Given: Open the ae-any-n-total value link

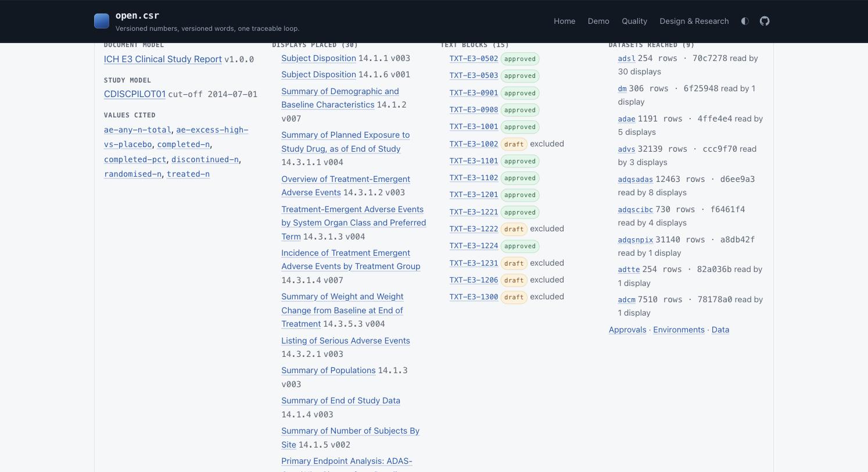Looking at the screenshot, I should pos(138,130).
